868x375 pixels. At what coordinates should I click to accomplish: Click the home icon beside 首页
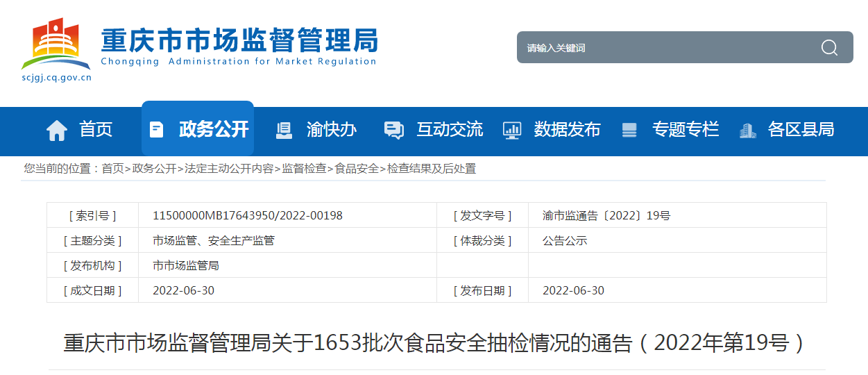pos(57,130)
